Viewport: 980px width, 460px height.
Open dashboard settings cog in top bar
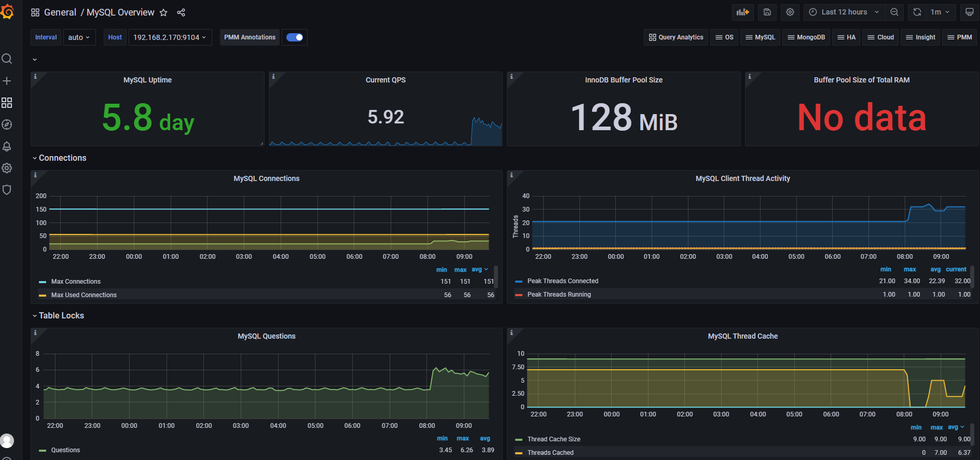(x=790, y=12)
